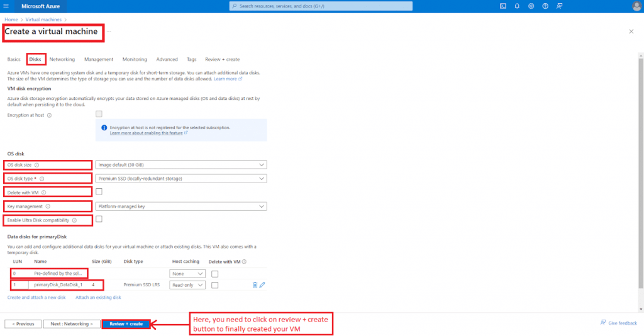The width and height of the screenshot is (644, 336).
Task: Show info tooltip for OS disk size
Action: click(36, 165)
